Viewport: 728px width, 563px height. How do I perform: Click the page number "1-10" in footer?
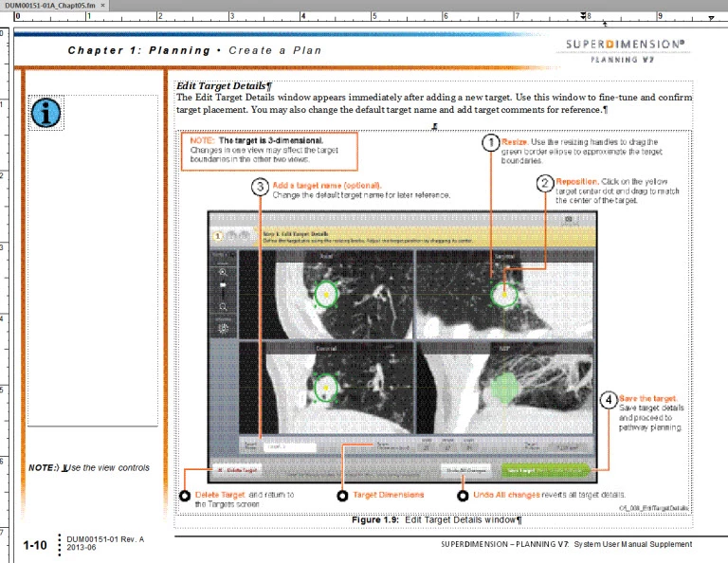[x=35, y=545]
